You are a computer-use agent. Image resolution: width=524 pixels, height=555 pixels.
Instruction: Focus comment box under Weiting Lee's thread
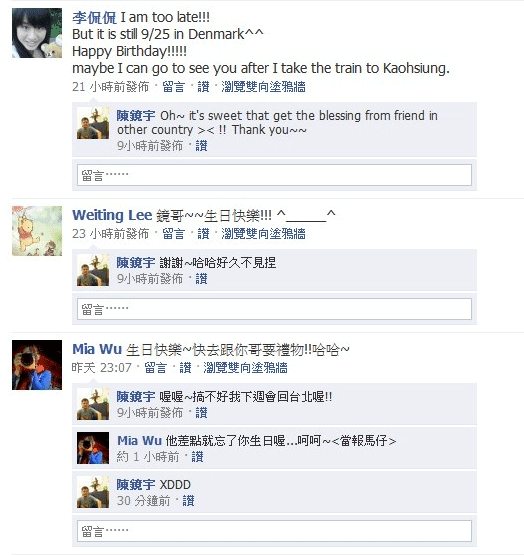click(274, 309)
